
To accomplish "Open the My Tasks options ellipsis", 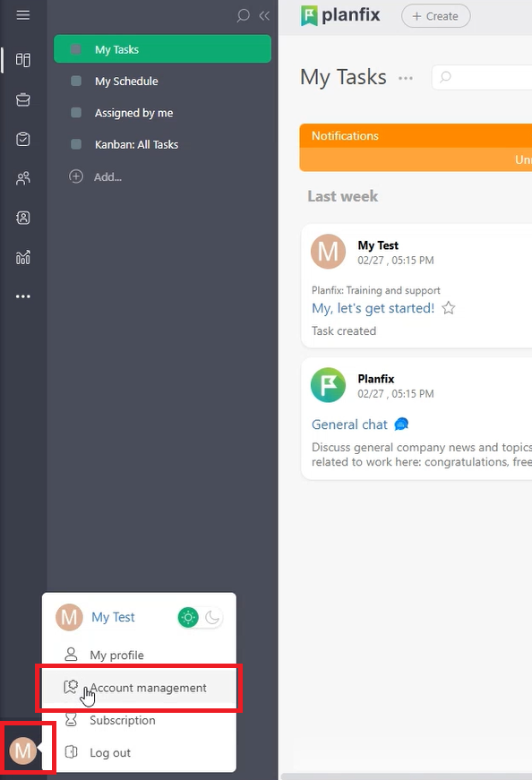I will [406, 78].
